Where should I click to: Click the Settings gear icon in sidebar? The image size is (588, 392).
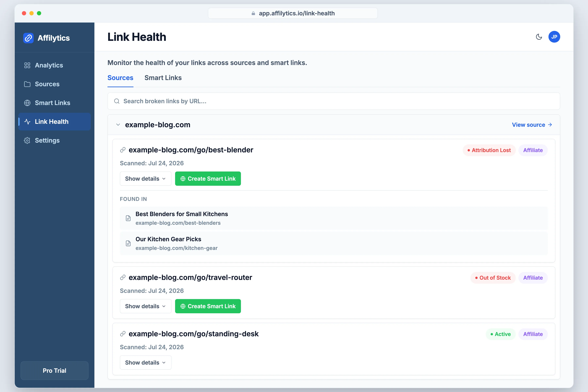point(27,140)
